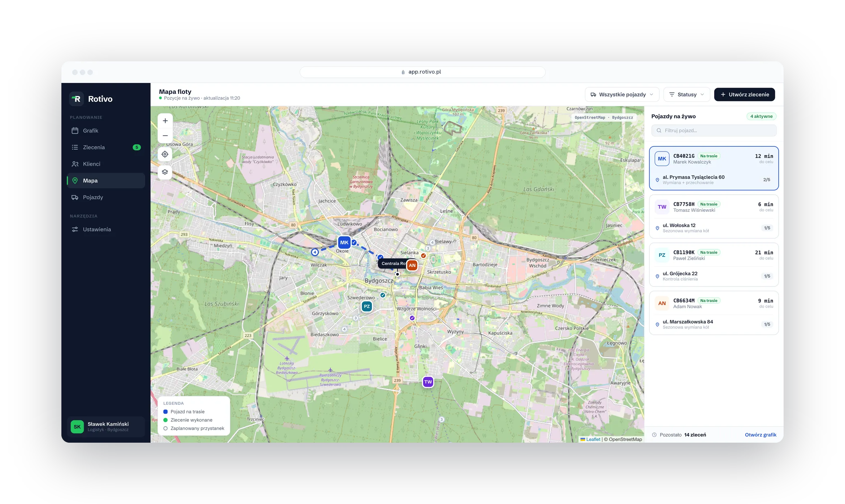The image size is (845, 504).
Task: Open Klienci in the sidebar
Action: click(x=106, y=164)
